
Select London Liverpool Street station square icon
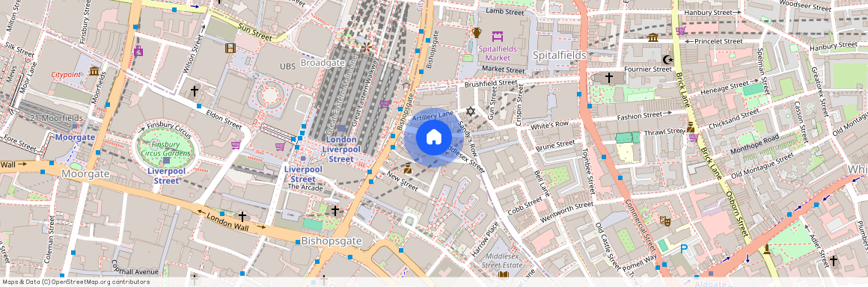(341, 129)
